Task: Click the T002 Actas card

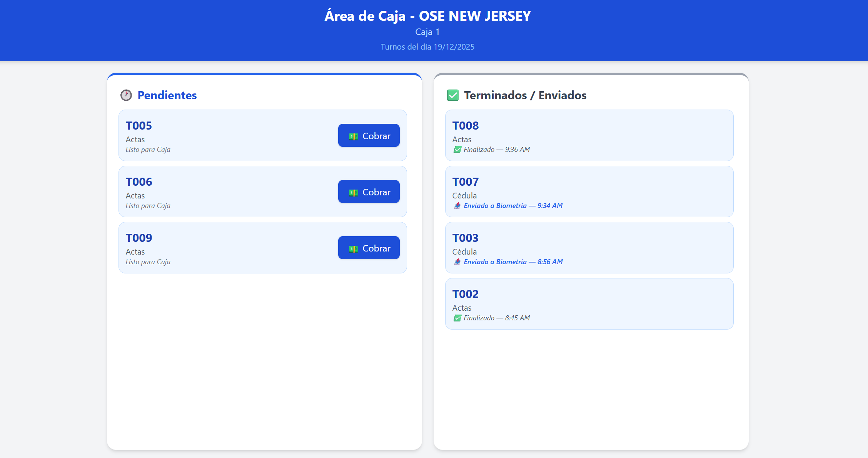Action: point(589,304)
